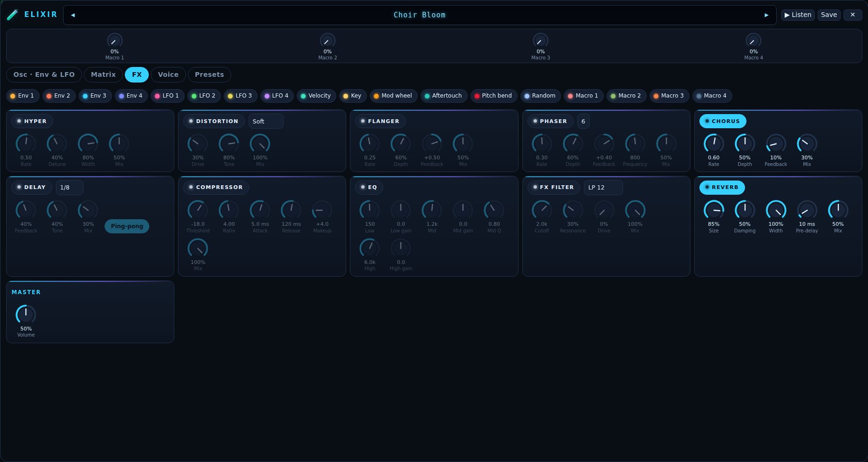This screenshot has height=462, width=868.
Task: Click the Env 1 modulation source chip
Action: [x=22, y=96]
